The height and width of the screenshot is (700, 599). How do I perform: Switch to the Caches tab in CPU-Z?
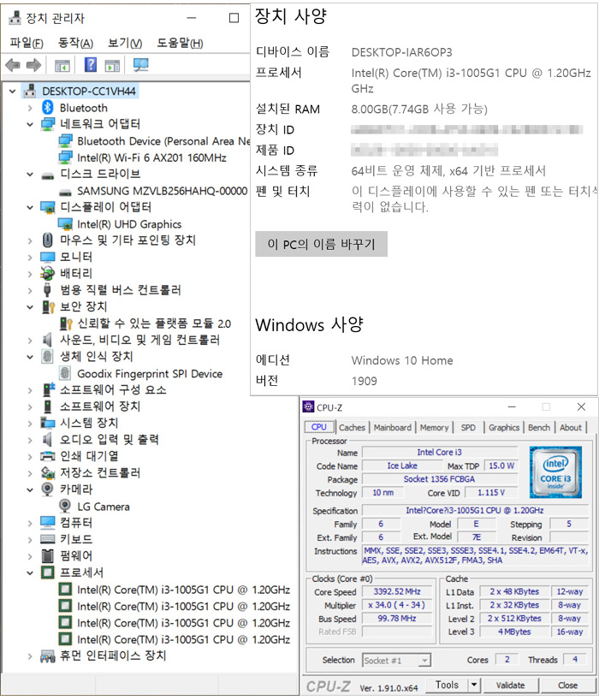(x=352, y=427)
